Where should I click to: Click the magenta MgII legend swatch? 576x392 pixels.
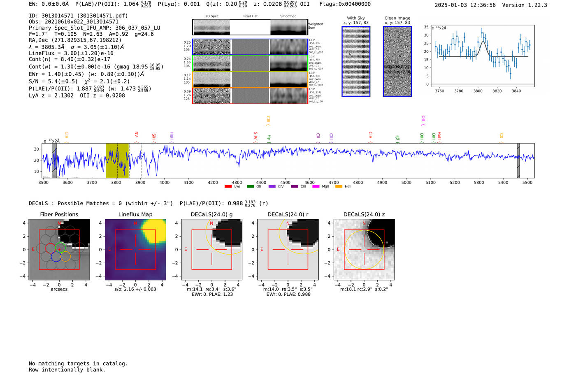click(x=316, y=187)
